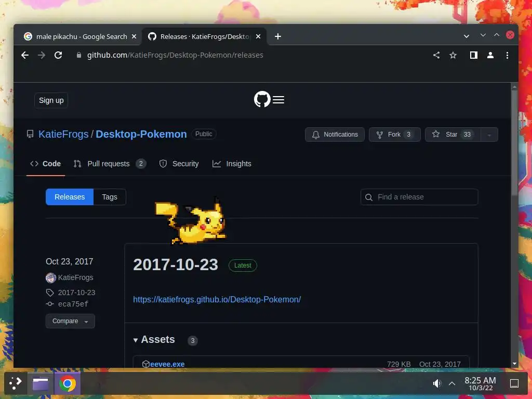The image size is (532, 399).
Task: Open the GitHub hamburger menu
Action: coord(278,100)
